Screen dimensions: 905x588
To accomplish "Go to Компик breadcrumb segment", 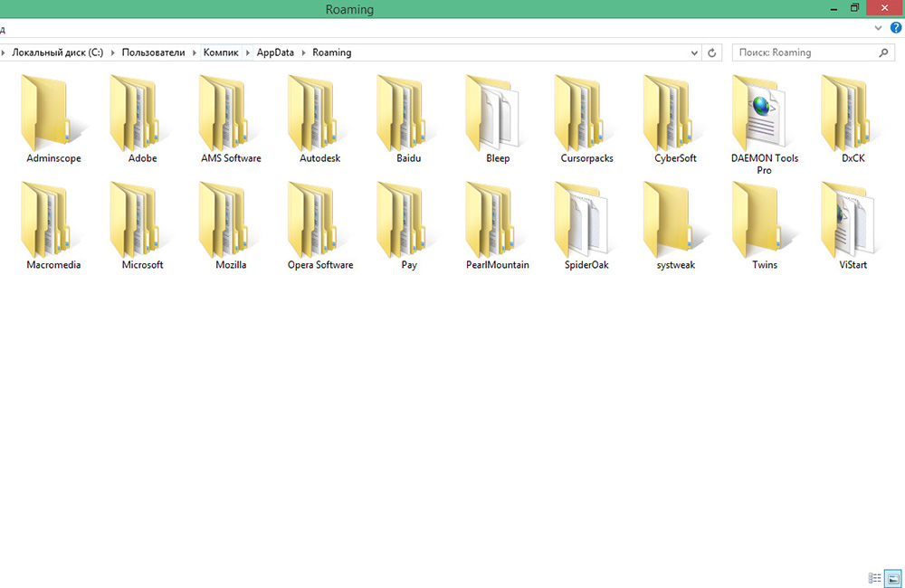I will 221,52.
